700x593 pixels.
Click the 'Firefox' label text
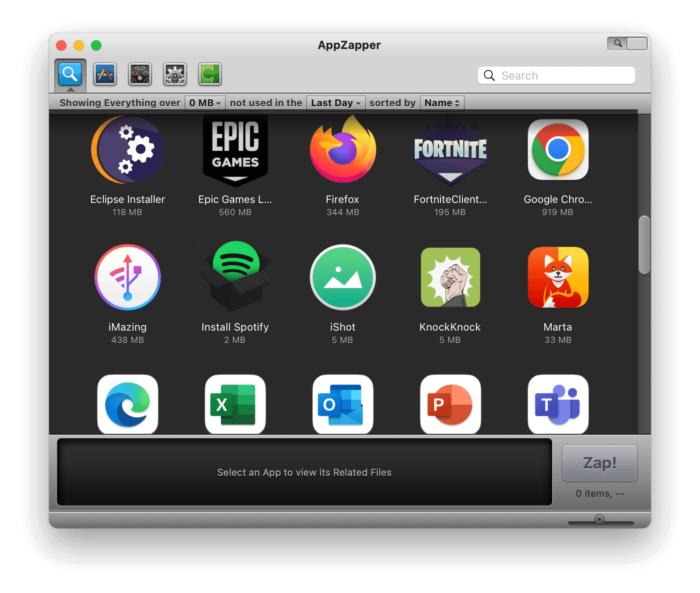tap(343, 199)
